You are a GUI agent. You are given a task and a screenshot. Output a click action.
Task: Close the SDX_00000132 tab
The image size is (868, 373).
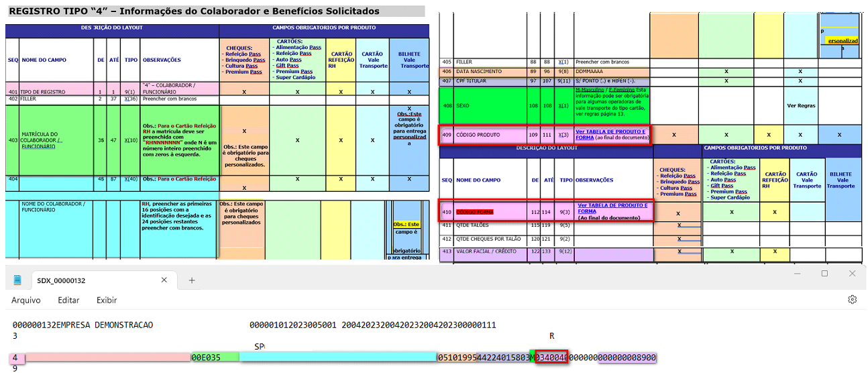tap(164, 280)
